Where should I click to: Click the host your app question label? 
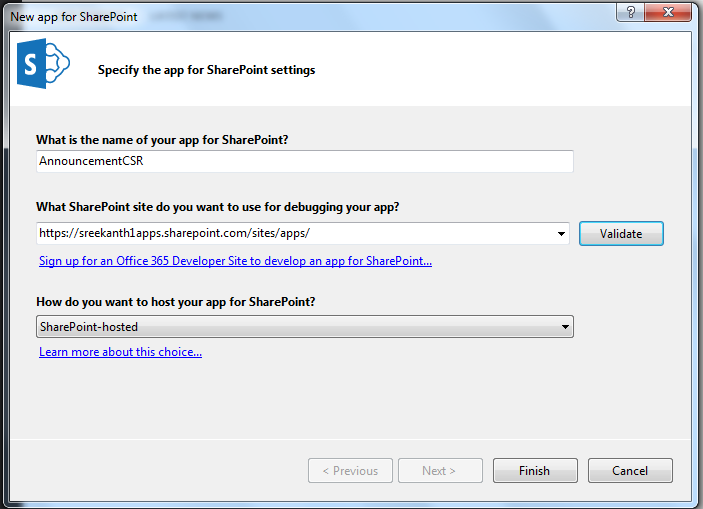pyautogui.click(x=183, y=302)
